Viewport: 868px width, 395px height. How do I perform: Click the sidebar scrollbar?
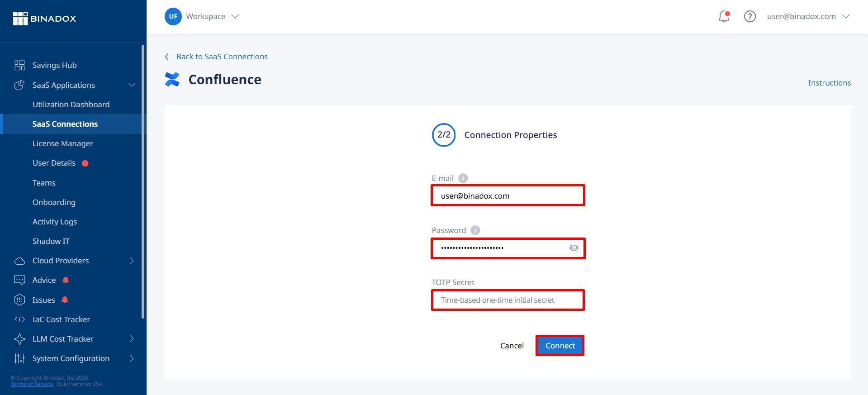pos(143,181)
